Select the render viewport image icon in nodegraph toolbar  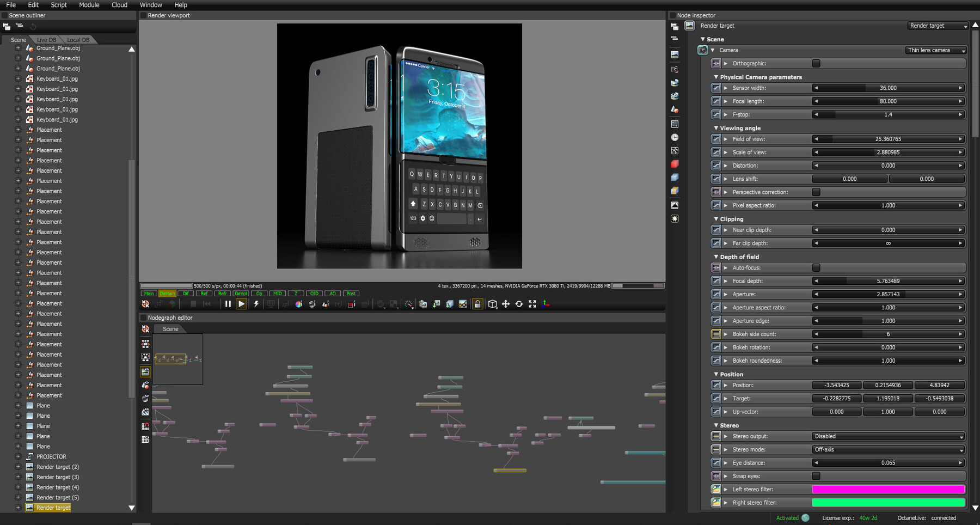pyautogui.click(x=145, y=371)
